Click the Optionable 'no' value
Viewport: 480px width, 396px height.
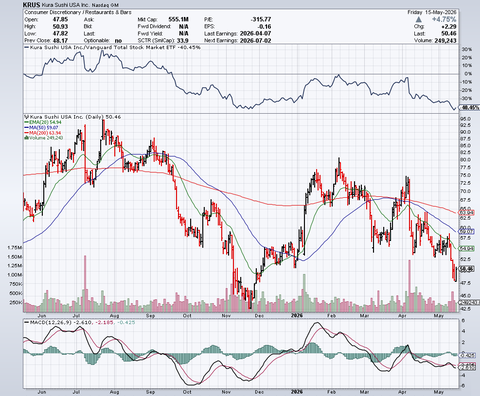[118, 40]
